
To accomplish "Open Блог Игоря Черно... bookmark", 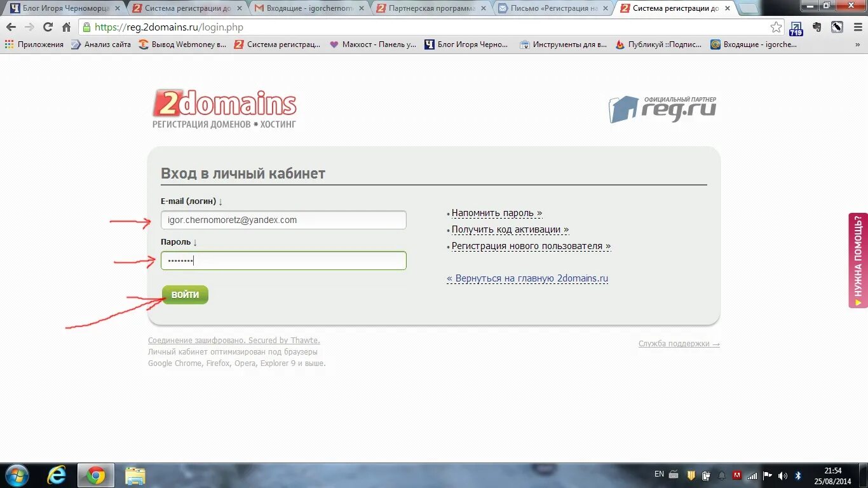I will 466,44.
